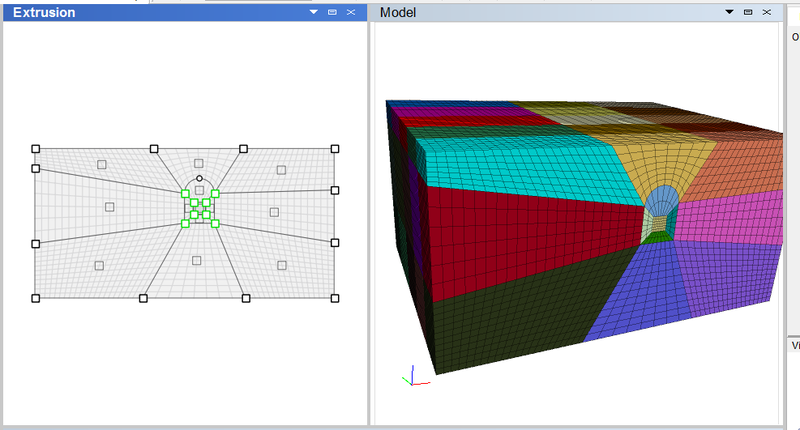Image resolution: width=800 pixels, height=430 pixels.
Task: Select the block center marker in the upper-left block
Action: 101,164
